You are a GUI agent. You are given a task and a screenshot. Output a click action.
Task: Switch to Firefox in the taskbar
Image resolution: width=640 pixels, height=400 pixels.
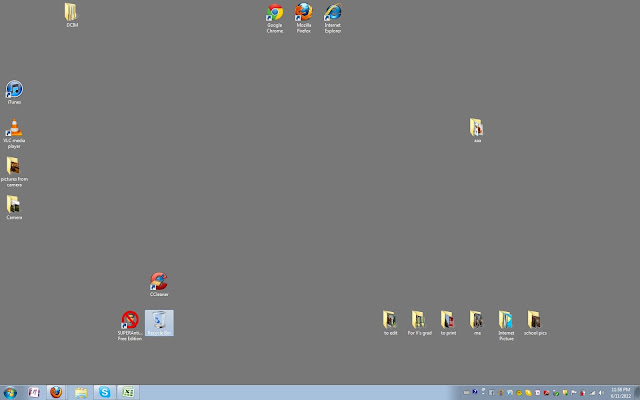[56, 393]
